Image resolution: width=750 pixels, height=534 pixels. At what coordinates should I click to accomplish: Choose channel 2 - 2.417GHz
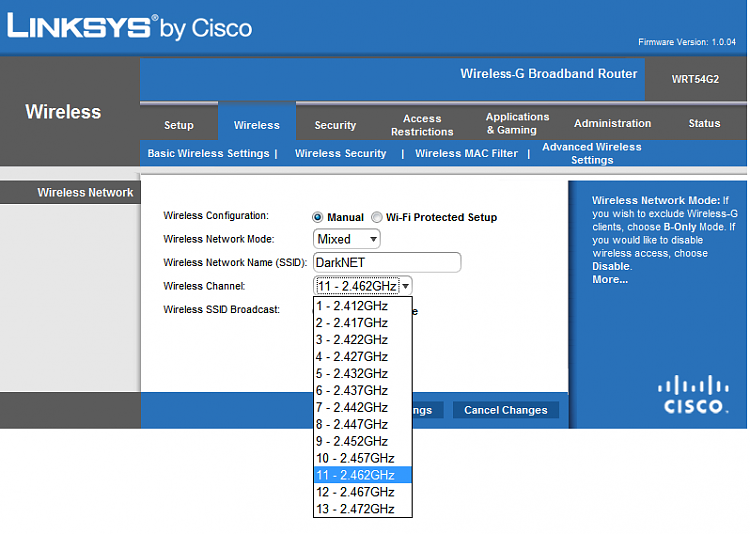363,323
